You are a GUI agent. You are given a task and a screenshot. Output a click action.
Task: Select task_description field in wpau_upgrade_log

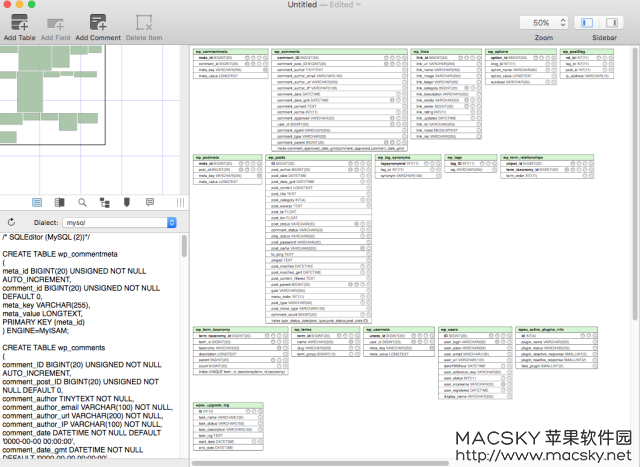(x=228, y=429)
